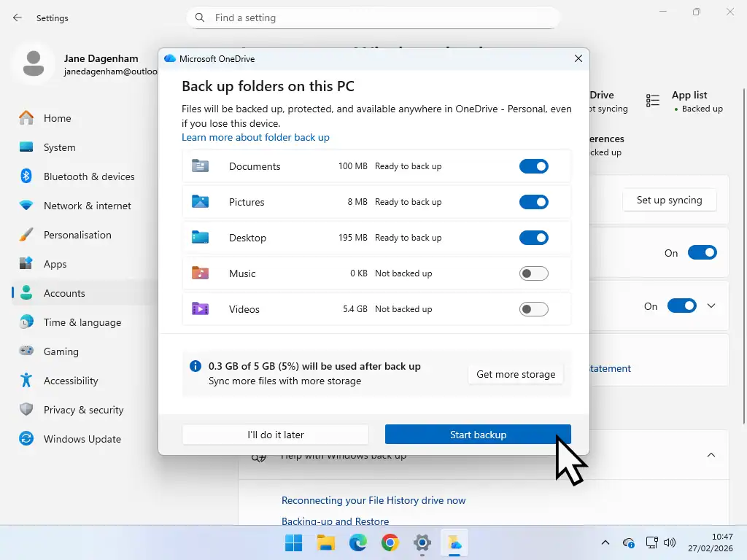Image resolution: width=747 pixels, height=560 pixels.
Task: Enable backup for Music
Action: point(533,273)
